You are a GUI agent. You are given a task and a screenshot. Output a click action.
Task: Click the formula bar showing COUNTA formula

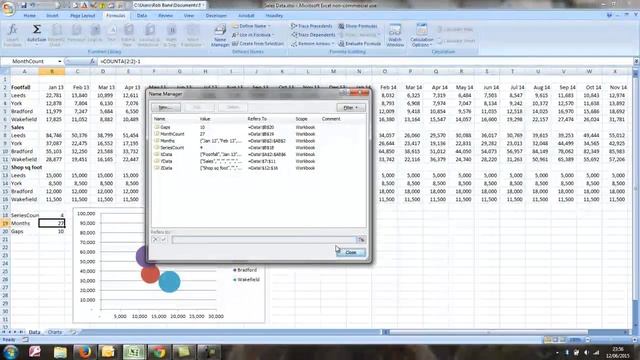pyautogui.click(x=365, y=61)
